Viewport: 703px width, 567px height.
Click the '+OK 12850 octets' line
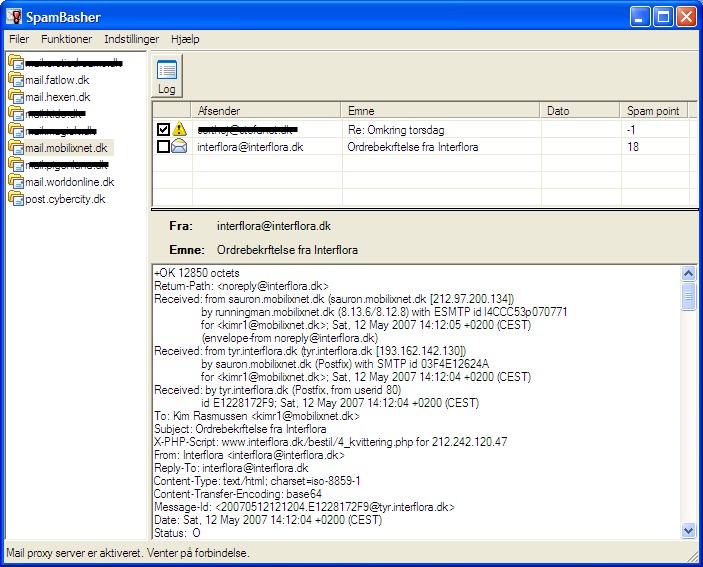click(x=197, y=273)
